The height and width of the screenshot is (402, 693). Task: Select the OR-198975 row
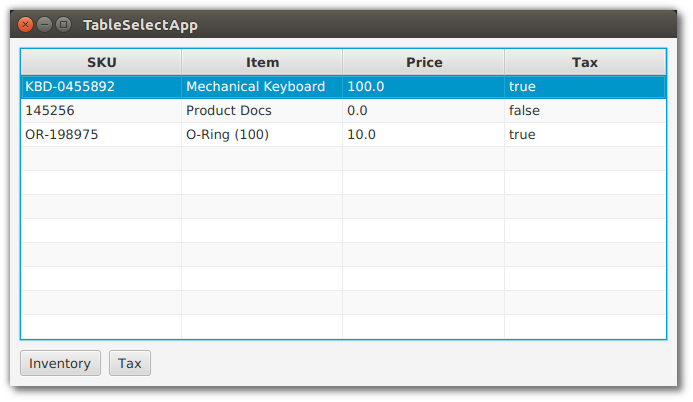(x=62, y=135)
